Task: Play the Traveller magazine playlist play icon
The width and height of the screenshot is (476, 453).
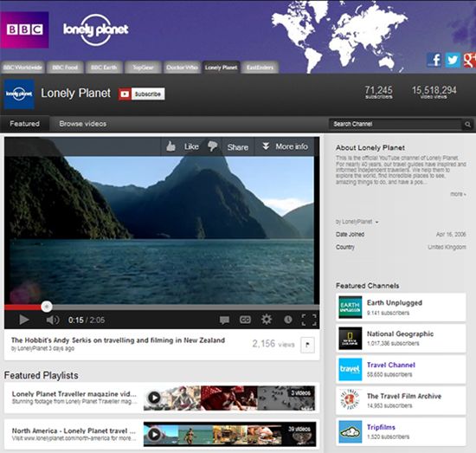Action: click(x=154, y=398)
